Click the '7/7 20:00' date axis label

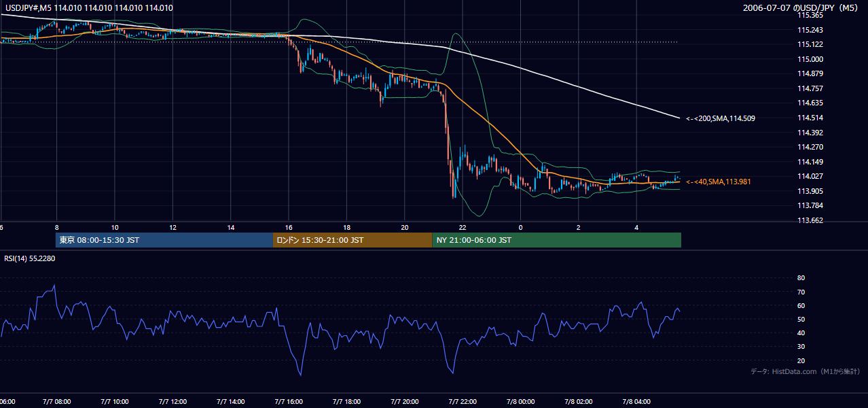[x=404, y=402]
